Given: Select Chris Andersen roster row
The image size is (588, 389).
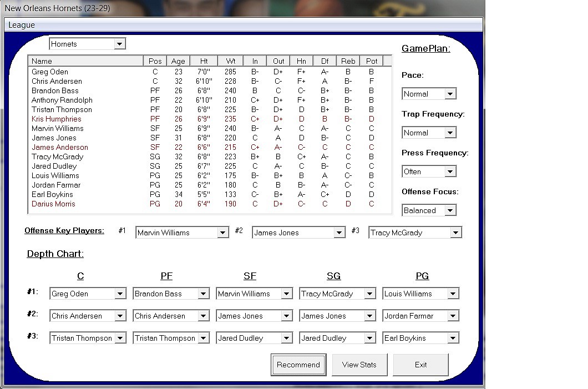Looking at the screenshot, I should (x=210, y=81).
